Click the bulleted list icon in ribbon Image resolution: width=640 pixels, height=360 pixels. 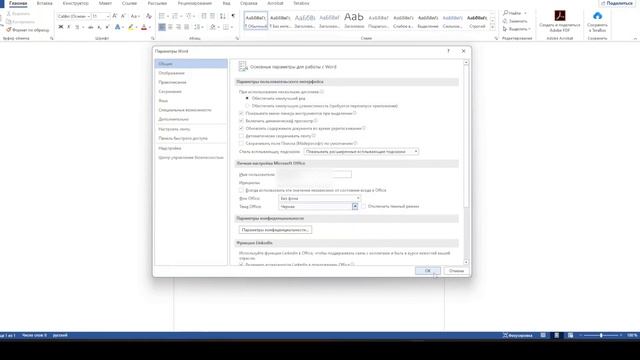(x=162, y=16)
